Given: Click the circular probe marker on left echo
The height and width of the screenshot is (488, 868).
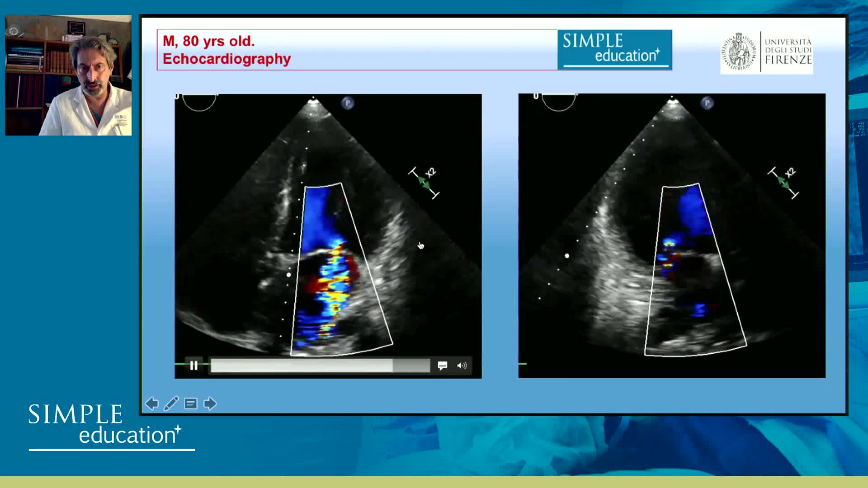Looking at the screenshot, I should click(x=199, y=102).
